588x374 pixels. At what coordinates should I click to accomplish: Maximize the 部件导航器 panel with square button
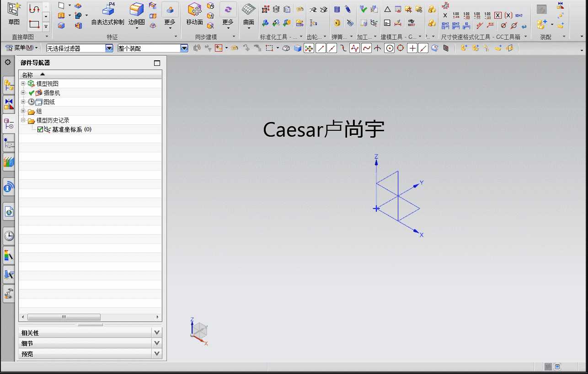[157, 63]
